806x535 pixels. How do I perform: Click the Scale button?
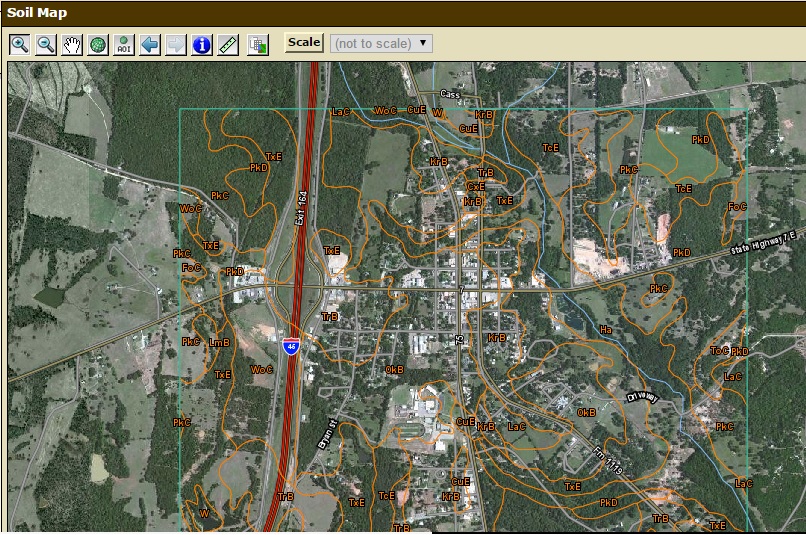pos(304,43)
